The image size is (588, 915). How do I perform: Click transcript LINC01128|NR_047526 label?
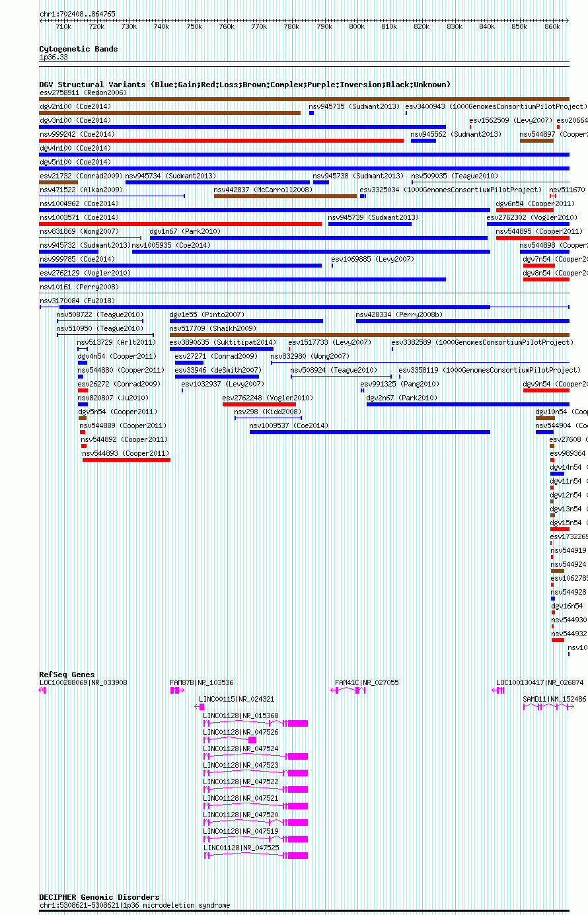[x=241, y=733]
